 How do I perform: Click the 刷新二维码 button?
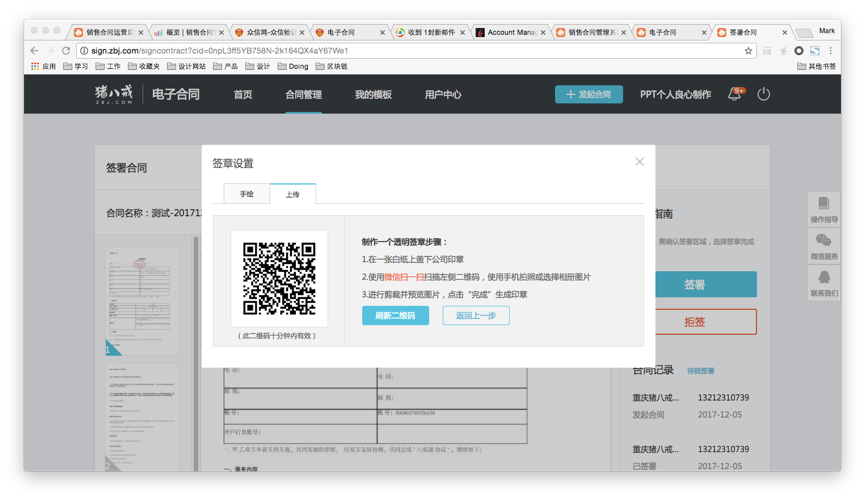(x=395, y=316)
